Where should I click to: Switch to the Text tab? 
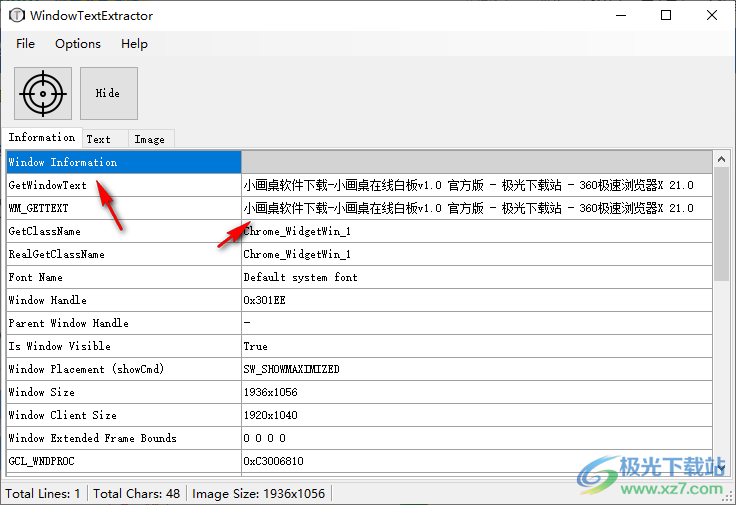click(x=105, y=139)
